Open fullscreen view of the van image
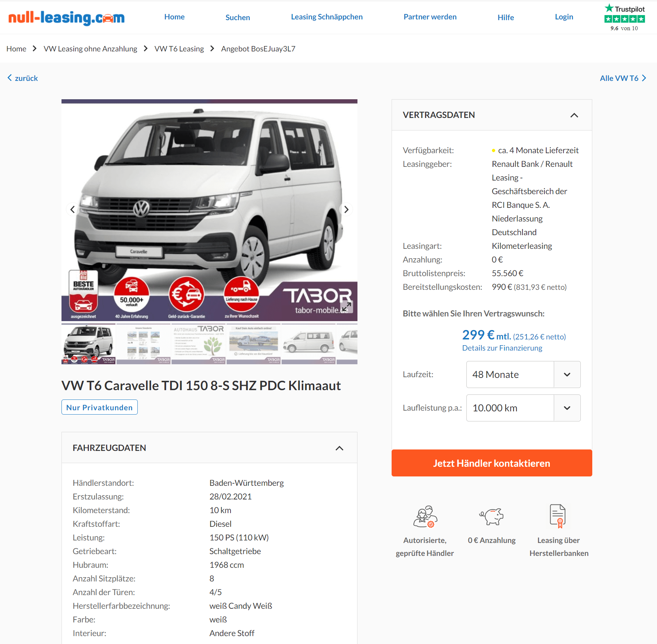This screenshot has width=657, height=644. [x=347, y=307]
